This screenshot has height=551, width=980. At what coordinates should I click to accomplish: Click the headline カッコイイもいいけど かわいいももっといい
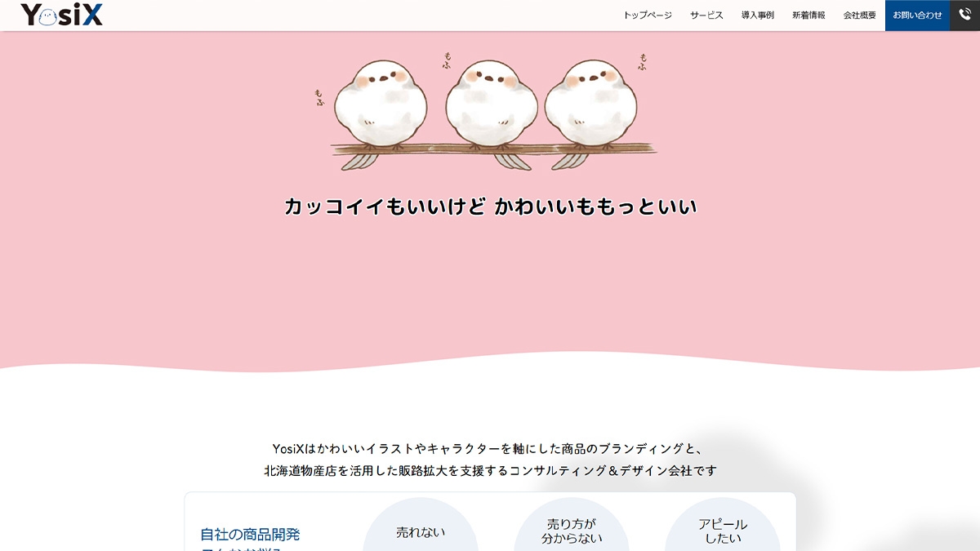tap(490, 207)
